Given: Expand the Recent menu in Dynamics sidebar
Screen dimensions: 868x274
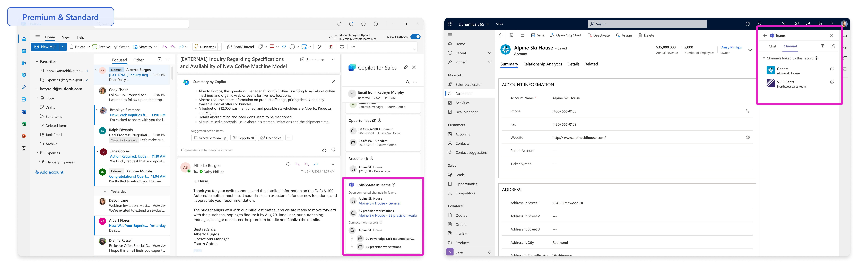Looking at the screenshot, I should (489, 53).
